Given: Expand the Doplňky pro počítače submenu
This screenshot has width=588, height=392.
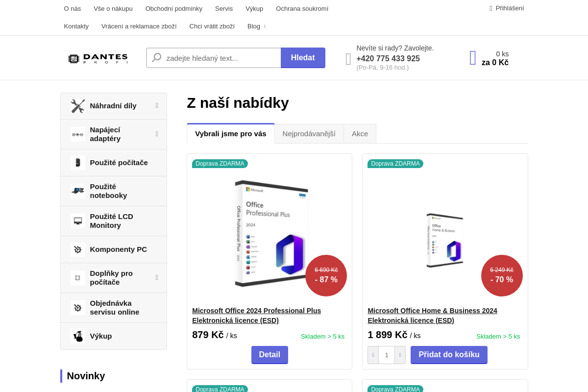Looking at the screenshot, I should [157, 277].
